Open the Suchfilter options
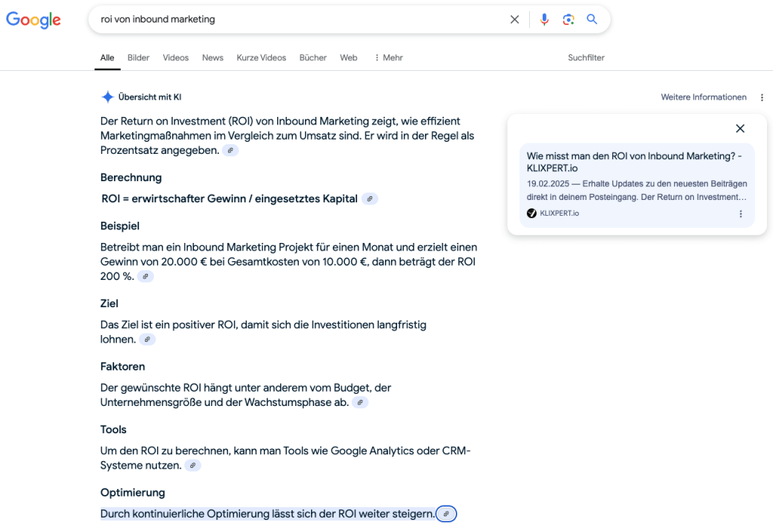Image resolution: width=773 pixels, height=532 pixels. point(586,58)
